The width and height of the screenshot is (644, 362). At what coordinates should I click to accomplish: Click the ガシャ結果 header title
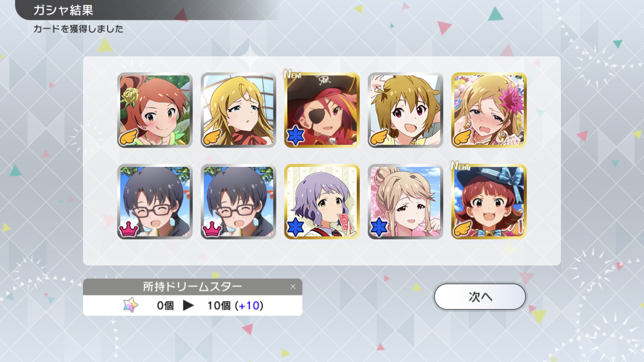[x=63, y=10]
